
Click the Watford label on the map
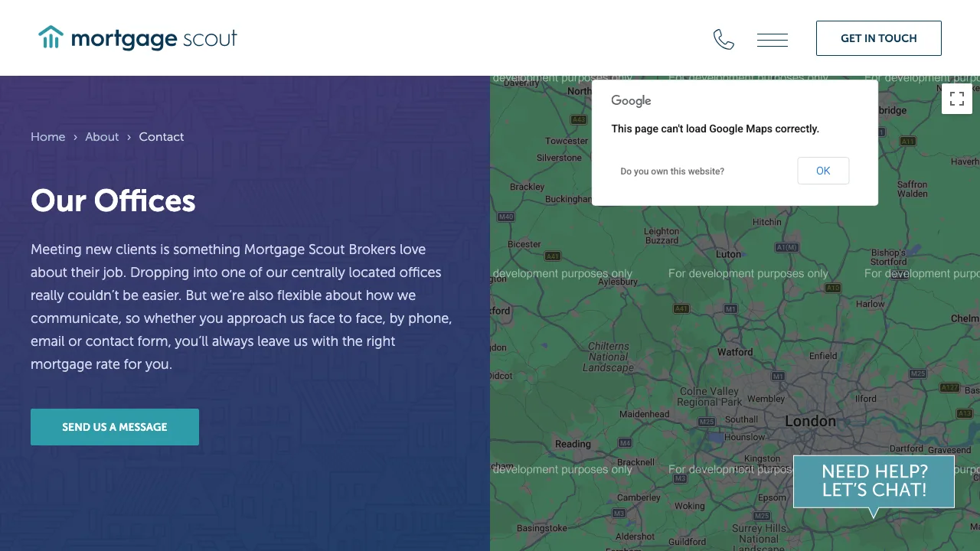pos(734,352)
